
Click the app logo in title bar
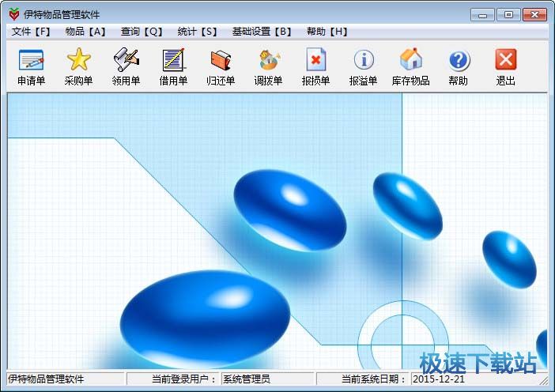[14, 14]
